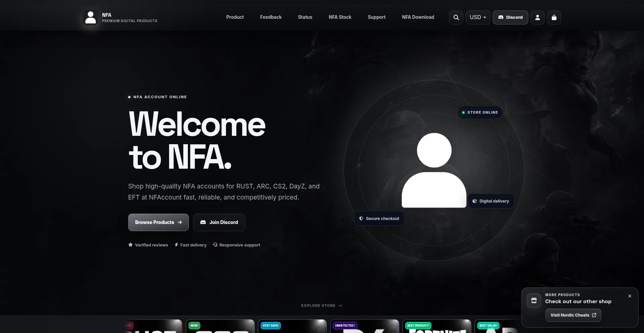Viewport: 644px width, 333px height.
Task: Open product card tagged NEW!
Action: pyautogui.click(x=220, y=326)
